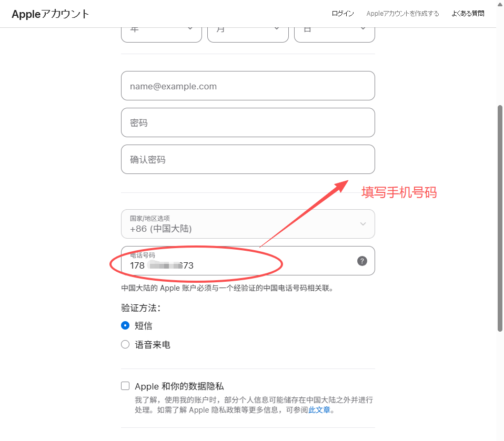Click the 我了解，使用我的账户时 privacy paragraph
Screen dimensions: 504x441
click(x=254, y=405)
